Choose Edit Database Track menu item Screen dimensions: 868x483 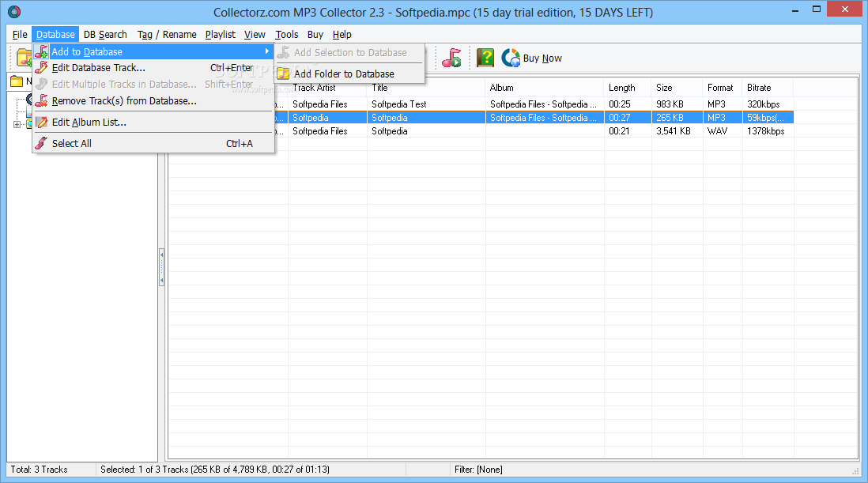(154, 67)
